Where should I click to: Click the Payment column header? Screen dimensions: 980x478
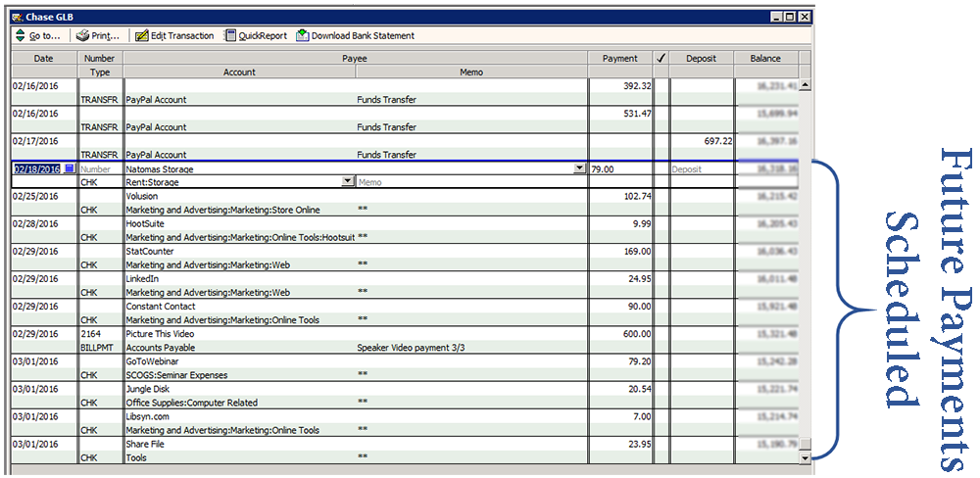(619, 58)
